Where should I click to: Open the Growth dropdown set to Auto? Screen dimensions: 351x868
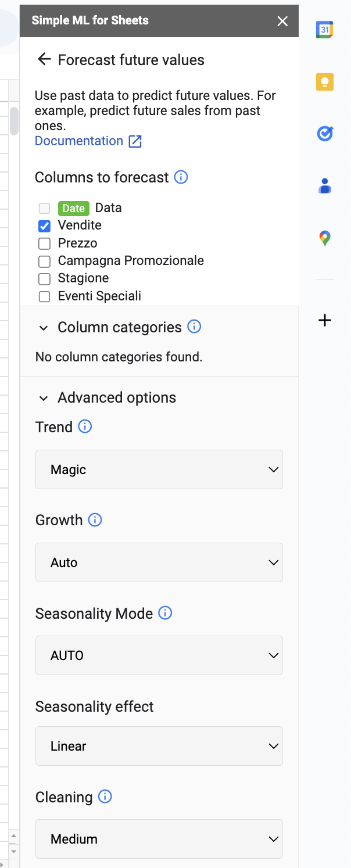coord(159,562)
